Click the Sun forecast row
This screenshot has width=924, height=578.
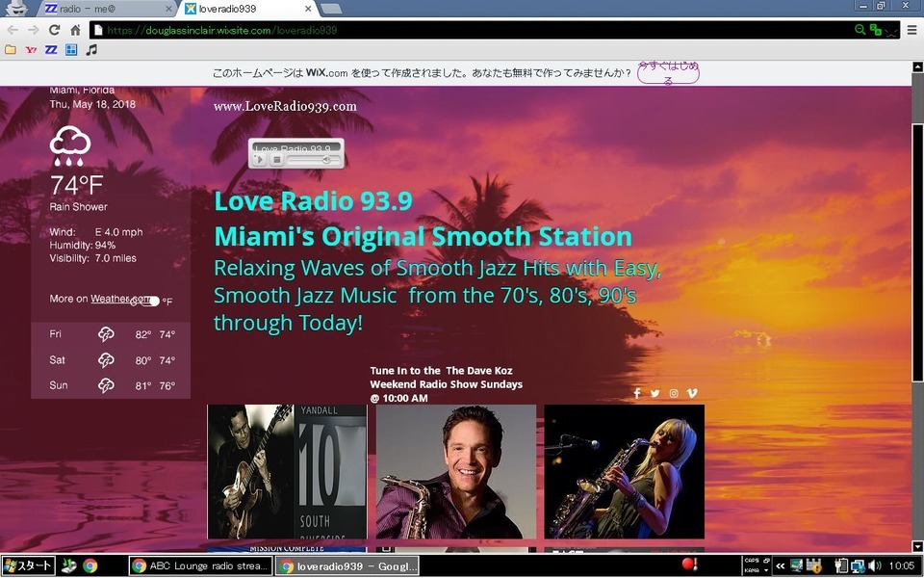[x=111, y=385]
